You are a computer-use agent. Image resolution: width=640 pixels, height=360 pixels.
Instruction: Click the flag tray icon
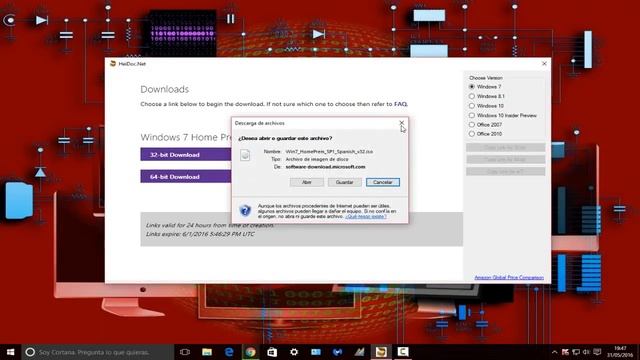click(565, 352)
